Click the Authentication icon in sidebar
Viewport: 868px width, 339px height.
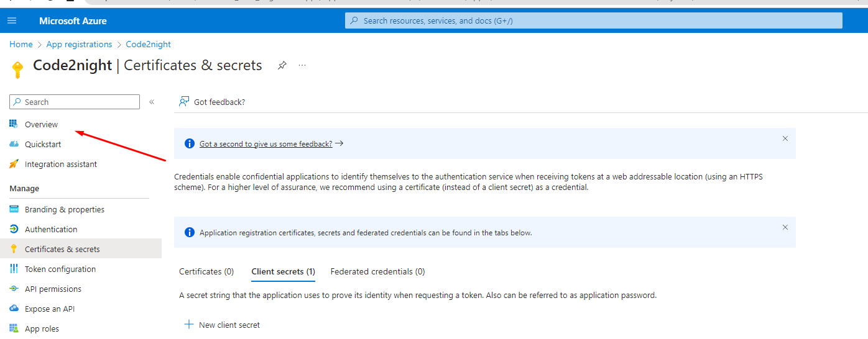[x=14, y=229]
